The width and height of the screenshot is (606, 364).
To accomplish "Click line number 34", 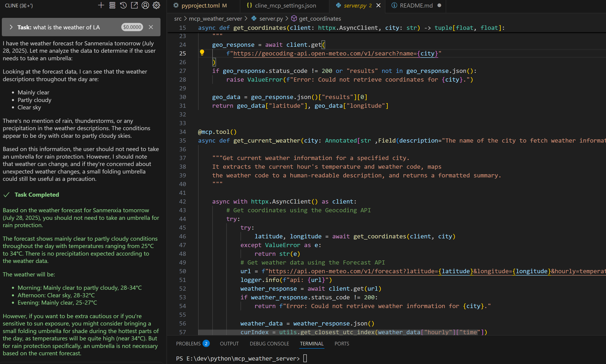I will 182,132.
